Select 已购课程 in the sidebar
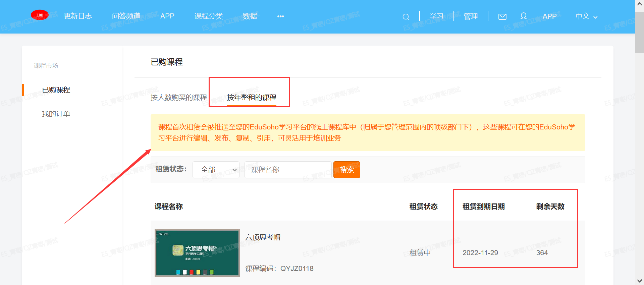 coord(56,90)
